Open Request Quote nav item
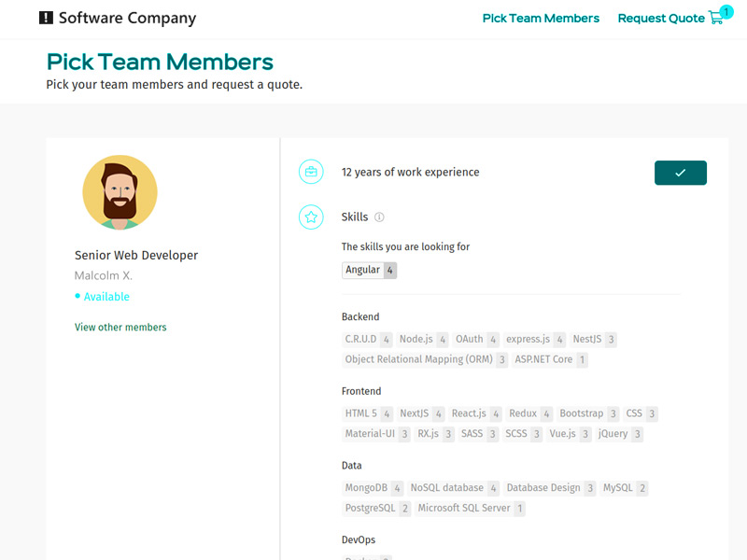Screen dimensions: 747x560 tap(660, 19)
